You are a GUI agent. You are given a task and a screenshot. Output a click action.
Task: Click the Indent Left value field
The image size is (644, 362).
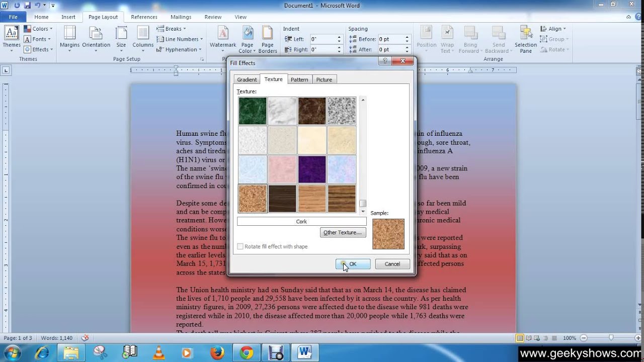[x=323, y=39]
